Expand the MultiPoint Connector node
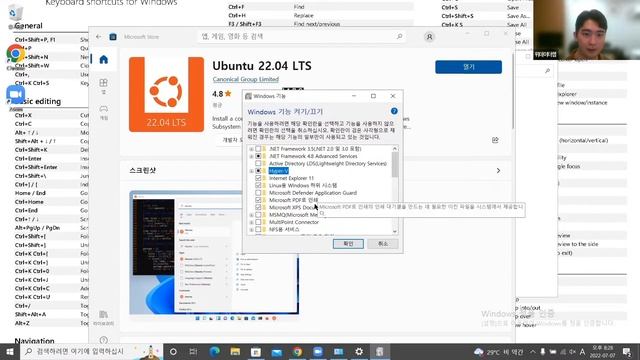Image resolution: width=640 pixels, height=360 pixels. tap(251, 222)
